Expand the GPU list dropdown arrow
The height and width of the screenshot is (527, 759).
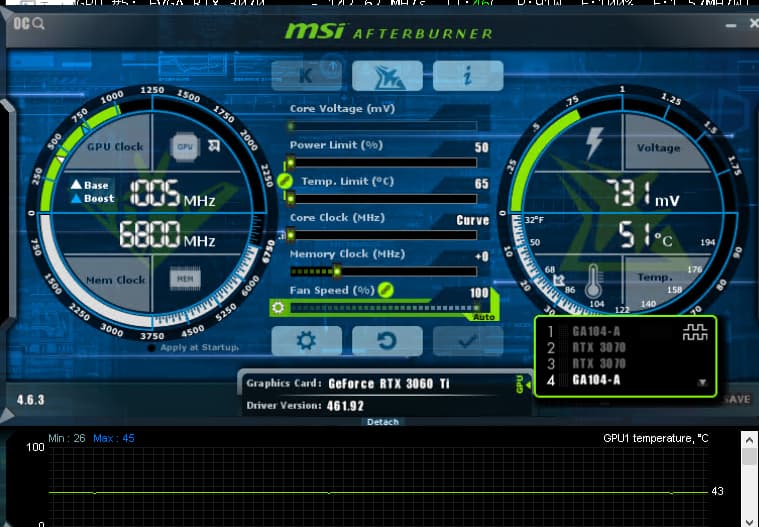(x=702, y=382)
